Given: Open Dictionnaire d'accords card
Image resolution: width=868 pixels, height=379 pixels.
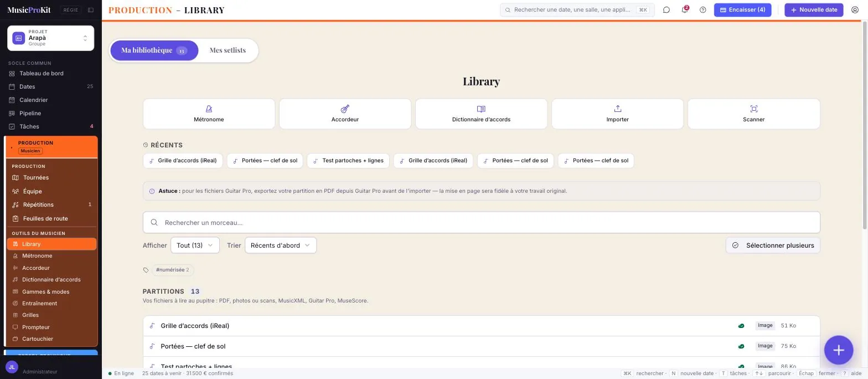Looking at the screenshot, I should point(481,114).
